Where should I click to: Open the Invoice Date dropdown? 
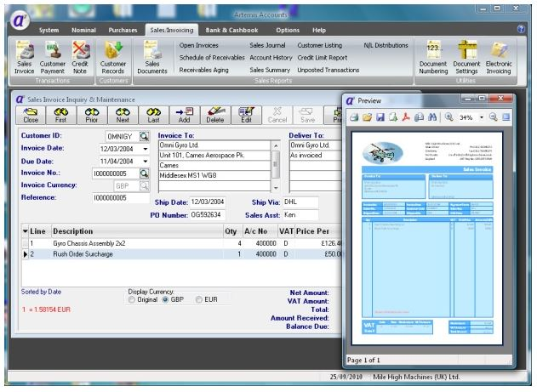tap(146, 149)
